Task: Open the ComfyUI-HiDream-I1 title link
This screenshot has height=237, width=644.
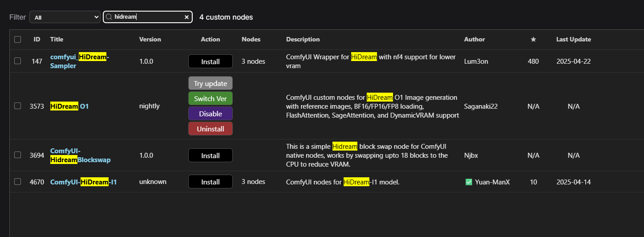Action: click(x=84, y=182)
